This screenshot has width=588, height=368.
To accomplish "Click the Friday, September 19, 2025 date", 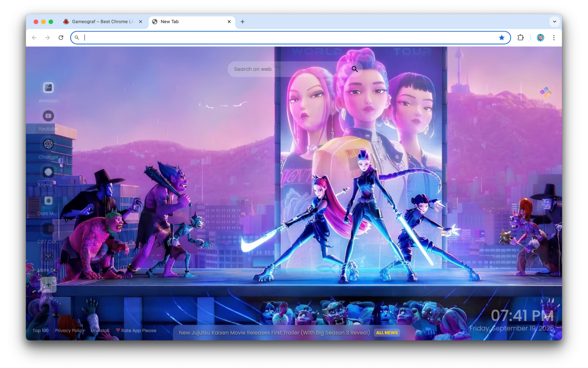I will pyautogui.click(x=512, y=328).
